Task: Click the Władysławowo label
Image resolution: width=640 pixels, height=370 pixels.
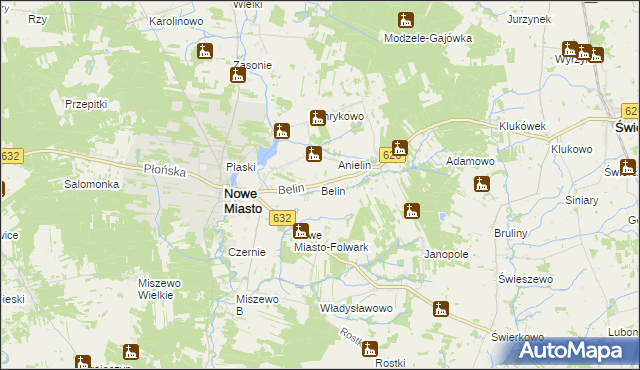Action: click(356, 308)
